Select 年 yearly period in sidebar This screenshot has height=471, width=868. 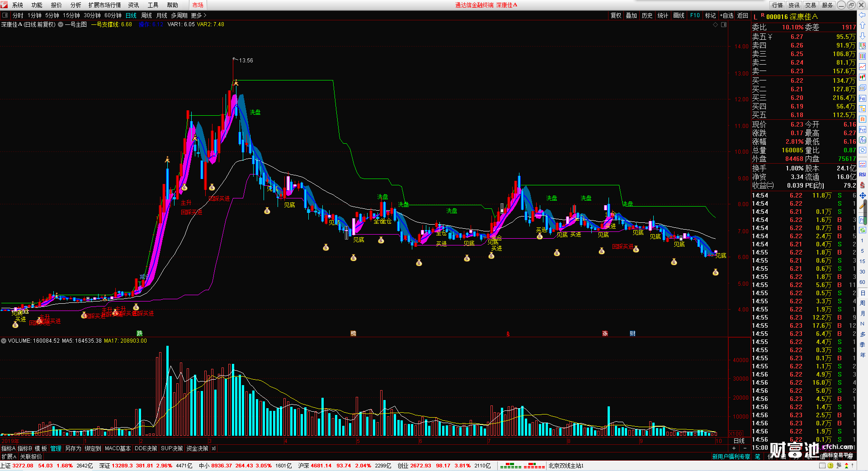click(x=863, y=355)
